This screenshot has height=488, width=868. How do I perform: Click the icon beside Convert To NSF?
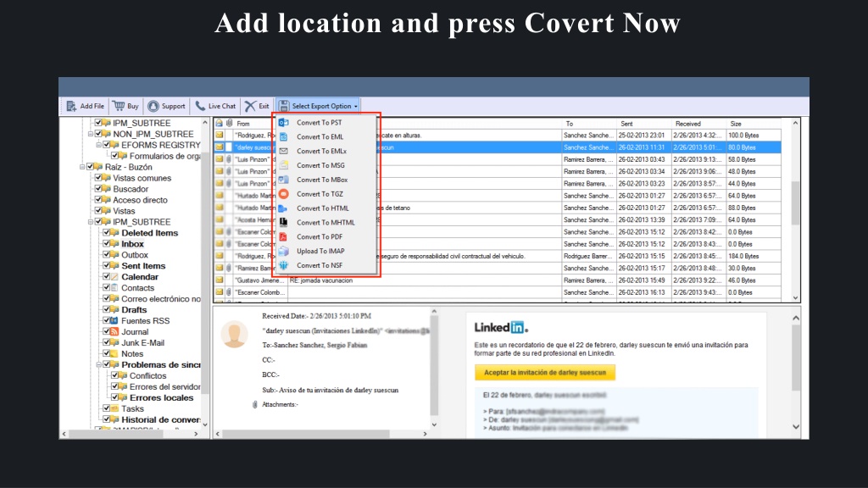283,265
